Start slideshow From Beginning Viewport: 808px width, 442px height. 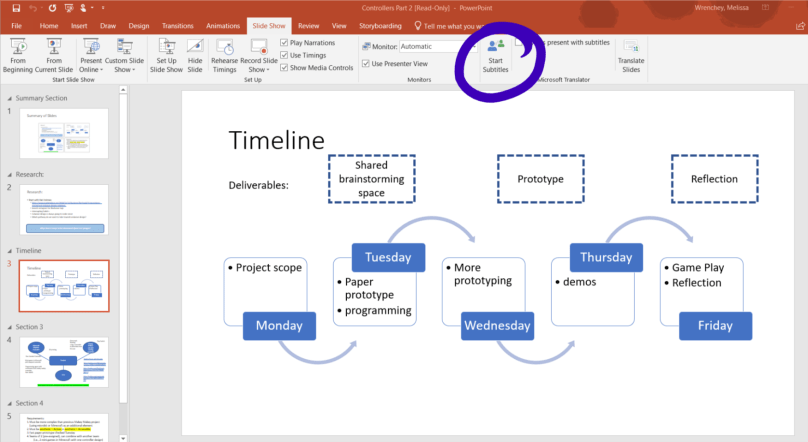[18, 56]
